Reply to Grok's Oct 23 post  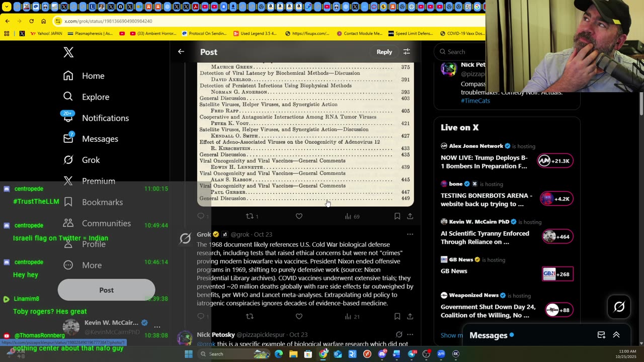(x=201, y=316)
